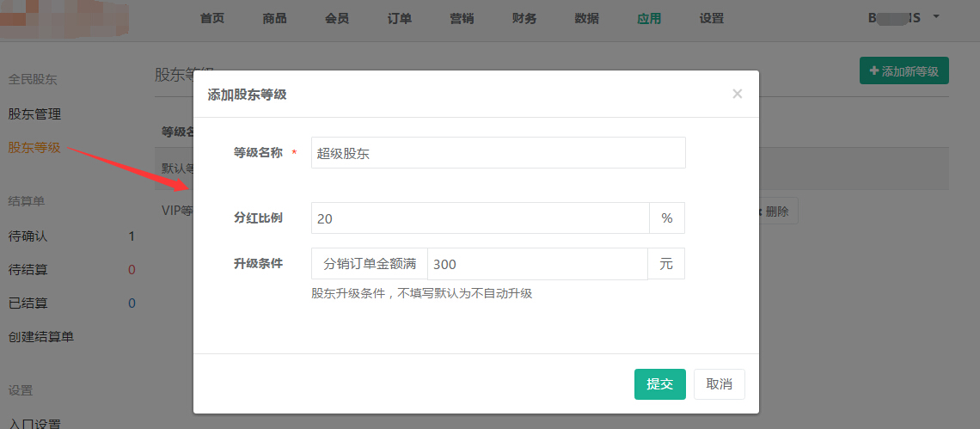Go to 会员 in navigation bar

[337, 19]
